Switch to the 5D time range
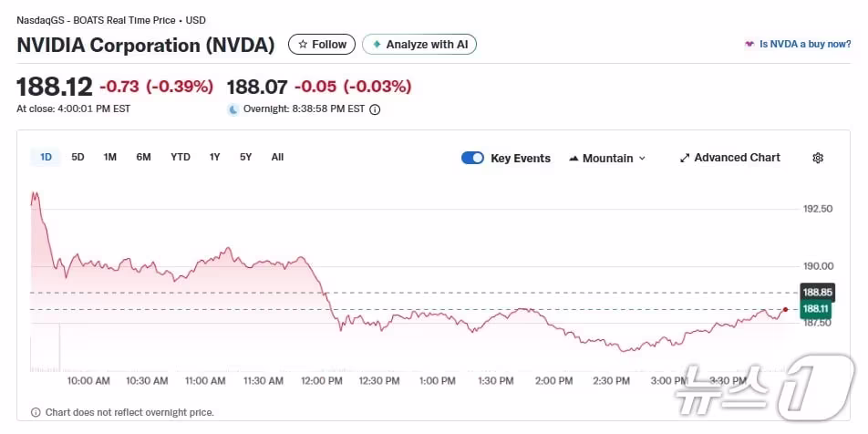 (78, 157)
